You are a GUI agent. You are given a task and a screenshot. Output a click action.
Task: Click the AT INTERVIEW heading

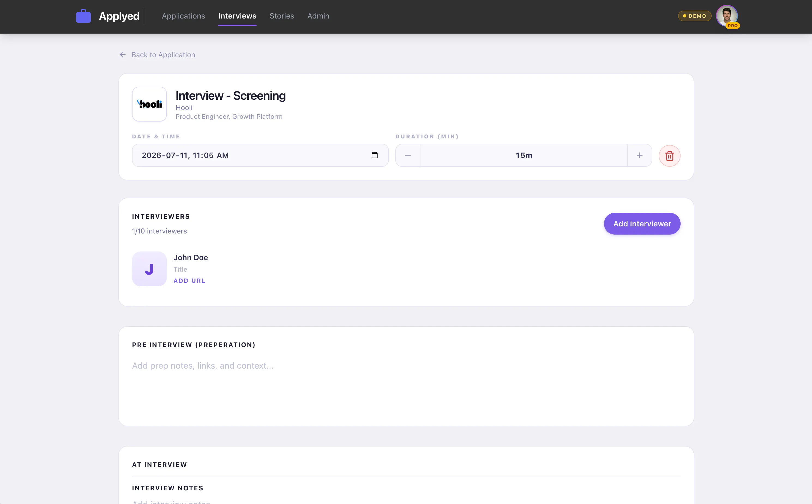[x=160, y=465]
